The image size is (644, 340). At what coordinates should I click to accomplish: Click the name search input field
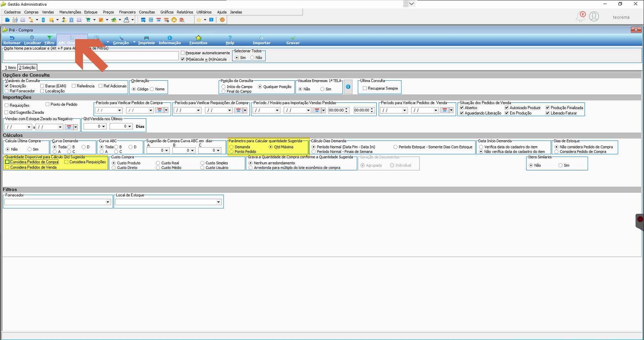click(91, 56)
